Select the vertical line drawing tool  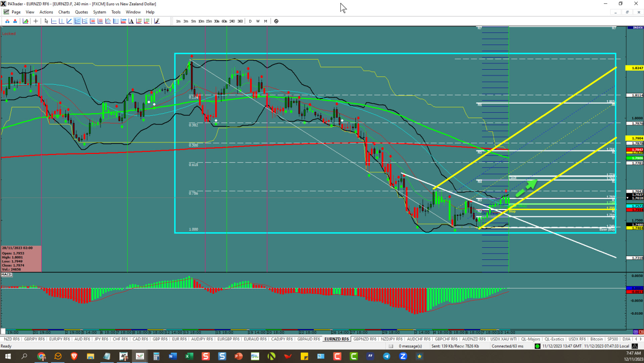point(61,21)
